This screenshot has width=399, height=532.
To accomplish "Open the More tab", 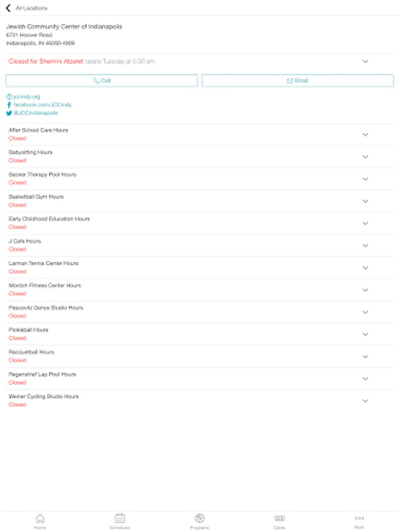I will coord(359,521).
